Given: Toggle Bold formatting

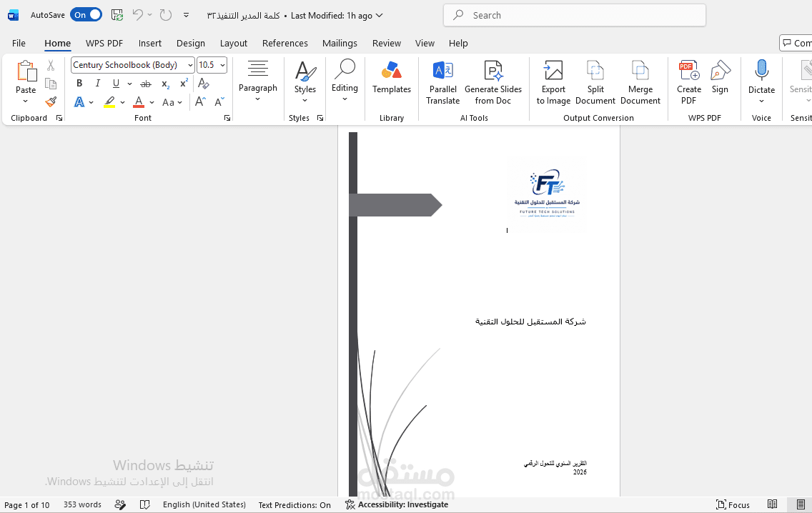Looking at the screenshot, I should 79,84.
